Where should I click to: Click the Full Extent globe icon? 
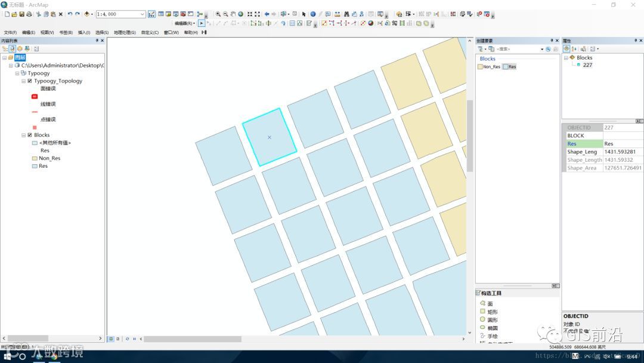click(241, 14)
